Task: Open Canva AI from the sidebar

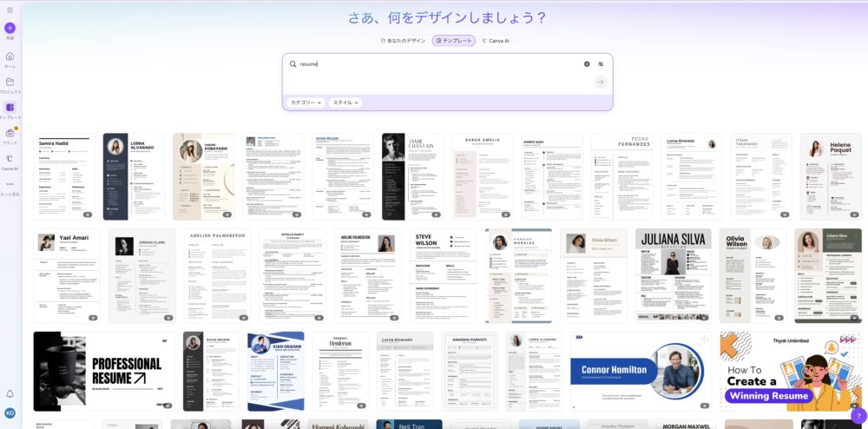Action: [x=10, y=159]
